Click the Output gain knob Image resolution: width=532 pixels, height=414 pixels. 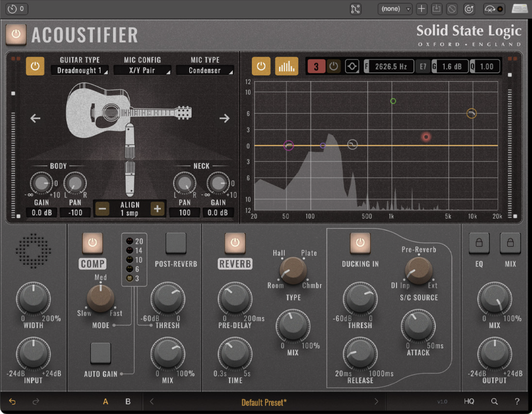[495, 354]
